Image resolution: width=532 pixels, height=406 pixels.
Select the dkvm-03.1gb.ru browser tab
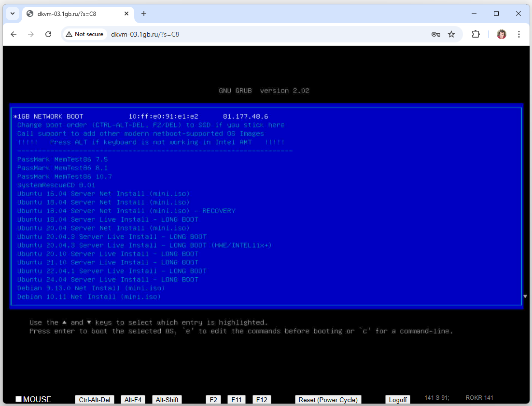click(x=77, y=14)
